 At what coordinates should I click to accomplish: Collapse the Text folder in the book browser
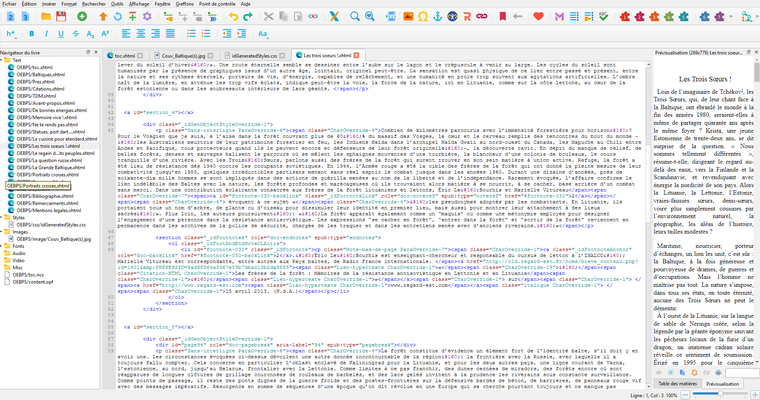(x=4, y=60)
